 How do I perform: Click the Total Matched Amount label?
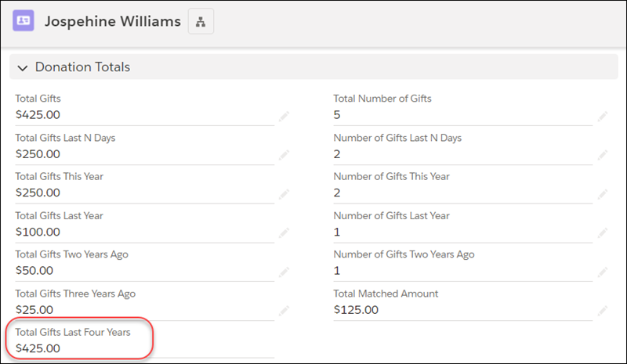tap(386, 294)
